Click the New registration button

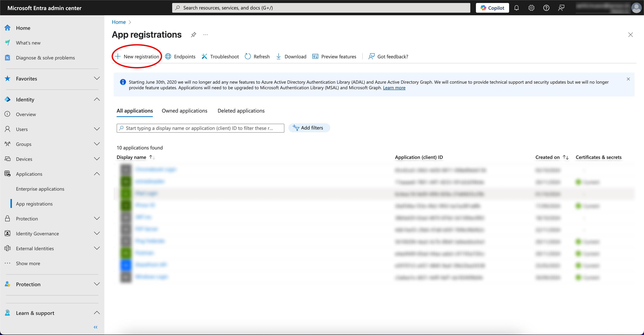coord(137,56)
